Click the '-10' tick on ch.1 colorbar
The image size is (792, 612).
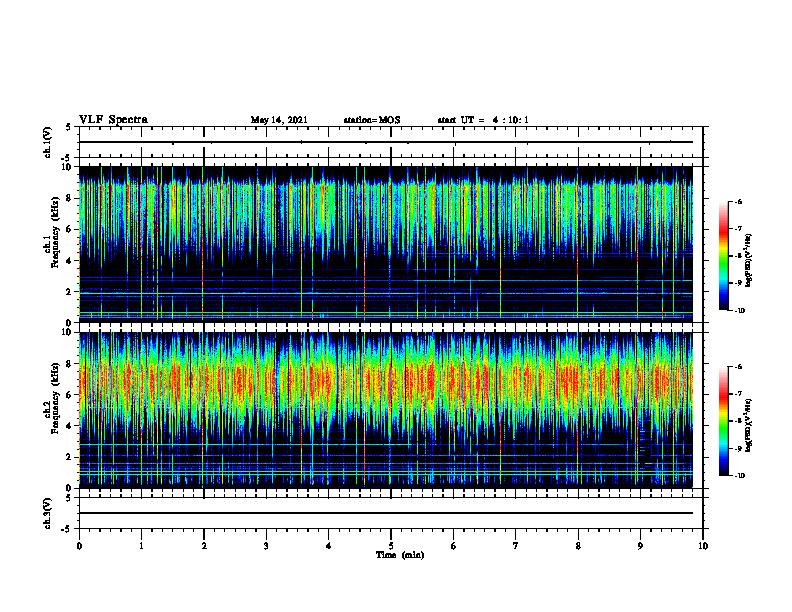(739, 311)
